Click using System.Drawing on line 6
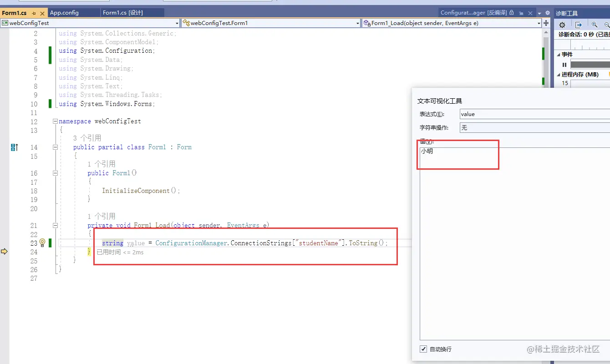 [97, 69]
